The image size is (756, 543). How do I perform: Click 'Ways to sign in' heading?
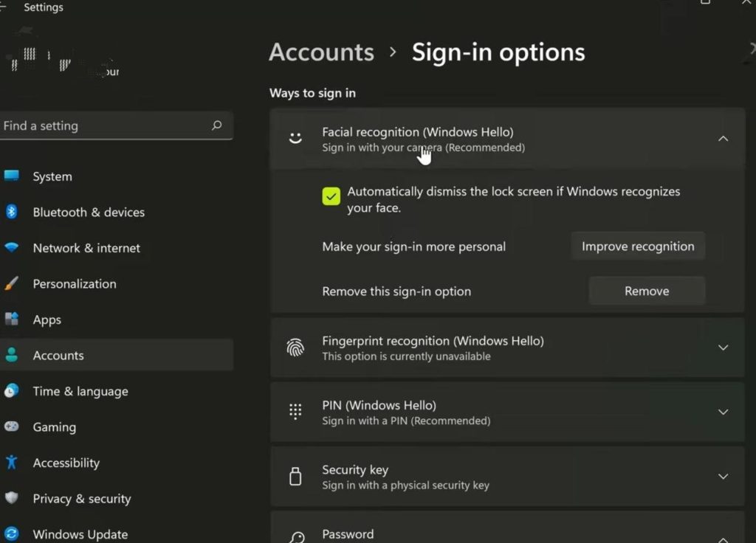tap(312, 92)
